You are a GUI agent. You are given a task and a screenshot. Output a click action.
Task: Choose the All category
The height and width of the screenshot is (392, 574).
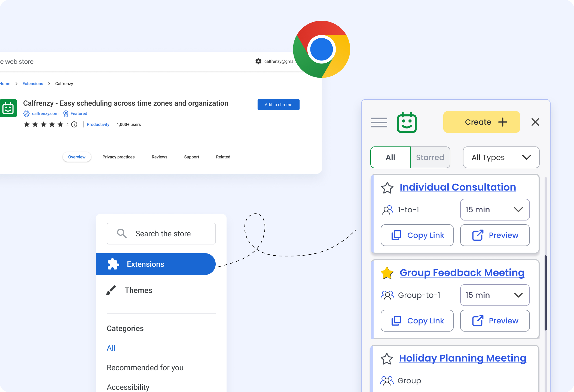coord(111,348)
